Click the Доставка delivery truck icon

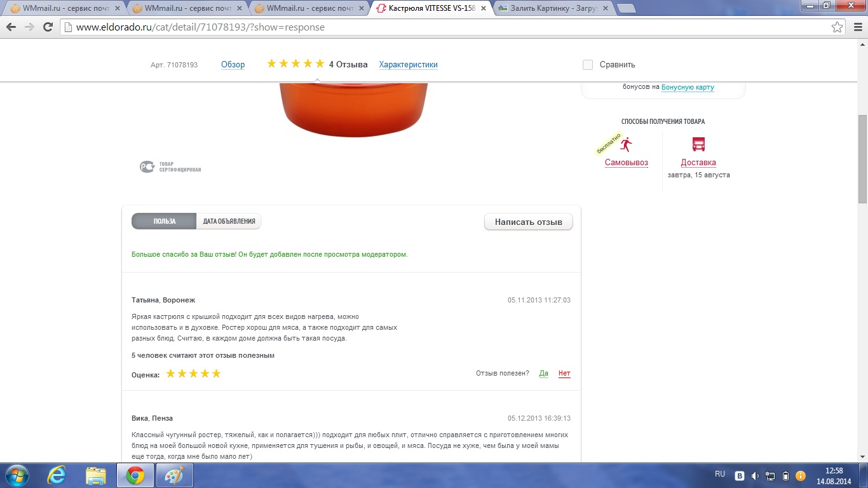pyautogui.click(x=698, y=144)
